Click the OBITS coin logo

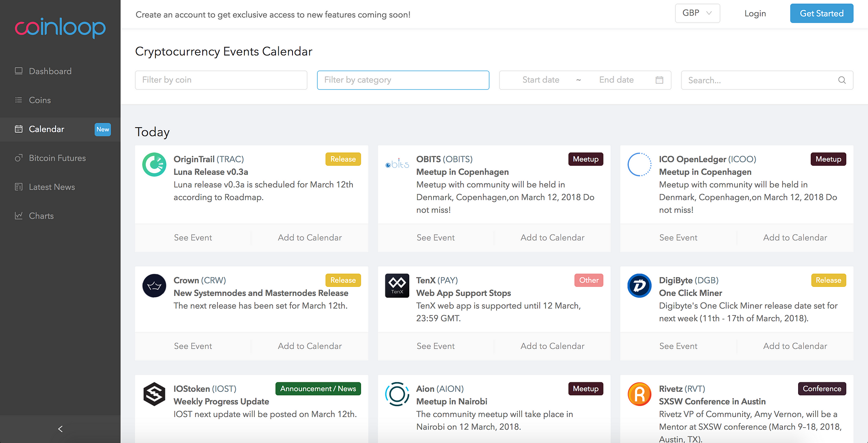click(397, 164)
